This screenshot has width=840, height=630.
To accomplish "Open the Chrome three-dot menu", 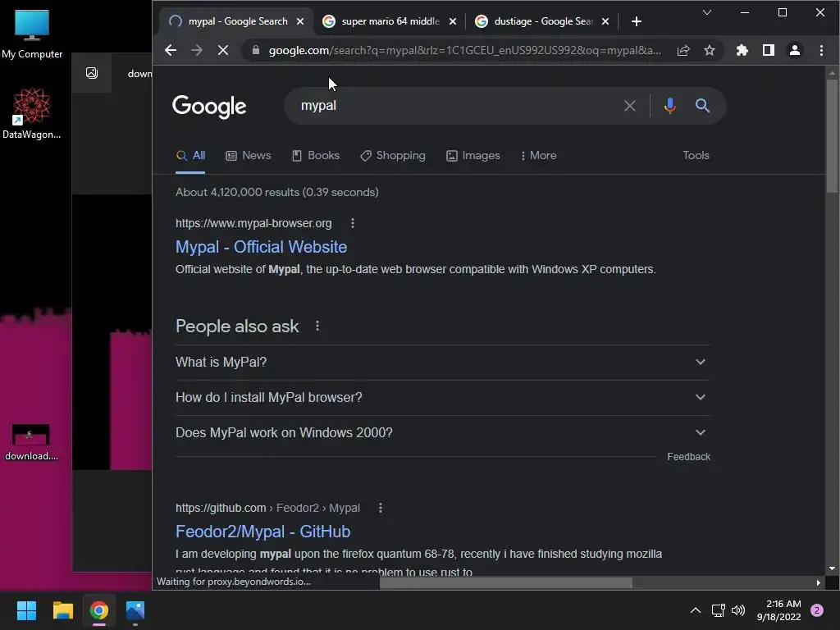I will click(820, 50).
